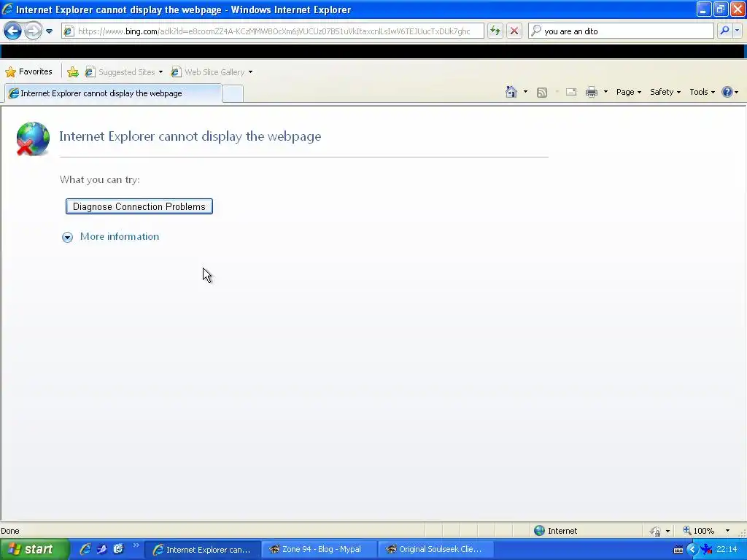Switch to Internet Explorer taskbar button
This screenshot has height=560, width=747.
tap(202, 550)
